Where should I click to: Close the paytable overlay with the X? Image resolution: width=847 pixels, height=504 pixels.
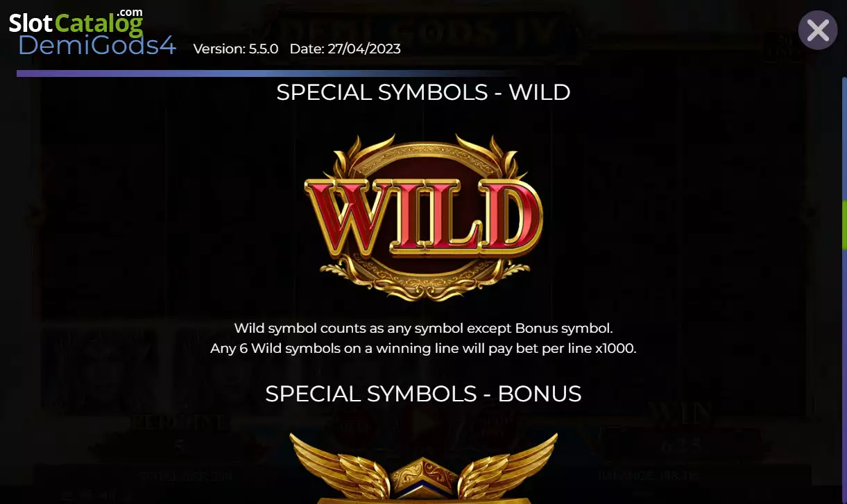pos(818,31)
